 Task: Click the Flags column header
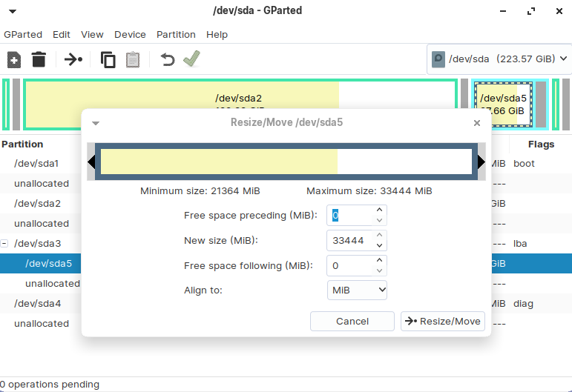point(541,144)
